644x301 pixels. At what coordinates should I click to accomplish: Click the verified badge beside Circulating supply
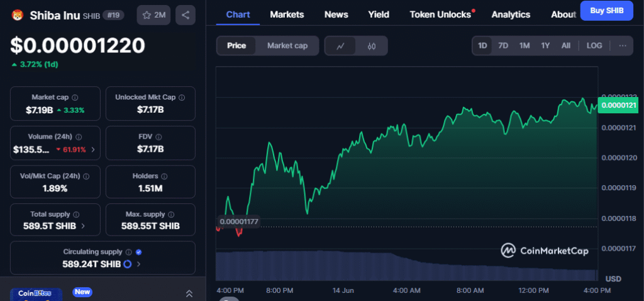[x=139, y=252]
